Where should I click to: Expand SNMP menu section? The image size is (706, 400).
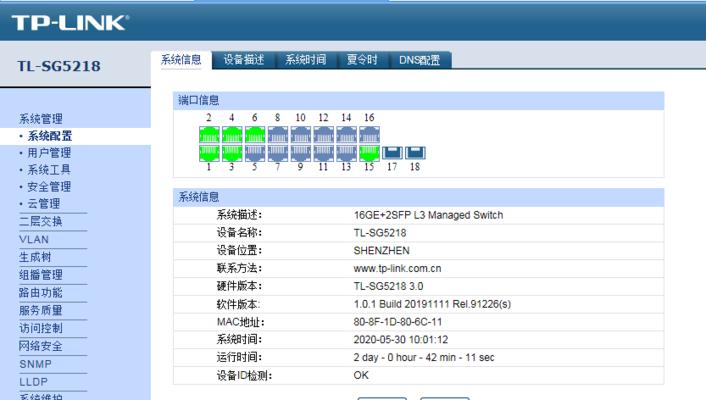[x=36, y=364]
